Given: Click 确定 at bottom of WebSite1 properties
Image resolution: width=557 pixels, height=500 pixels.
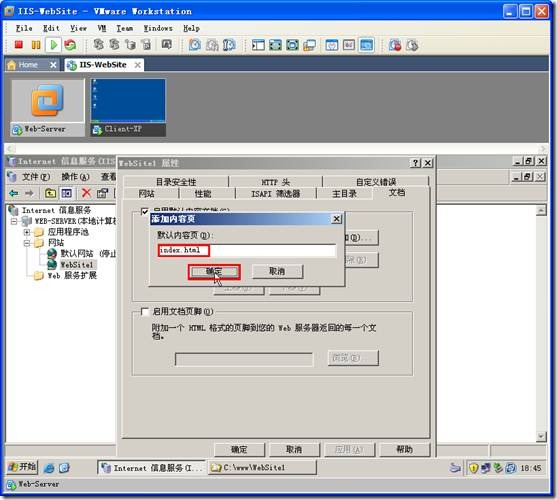Looking at the screenshot, I should pos(239,450).
